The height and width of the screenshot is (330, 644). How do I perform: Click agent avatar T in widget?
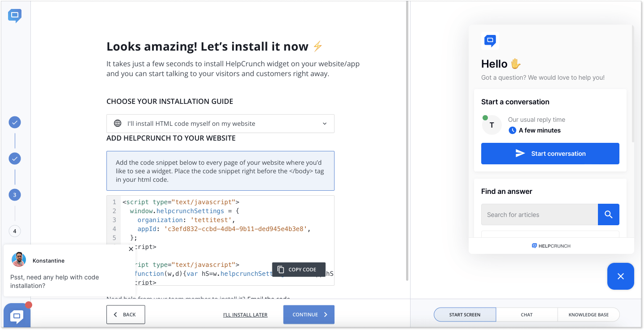491,125
